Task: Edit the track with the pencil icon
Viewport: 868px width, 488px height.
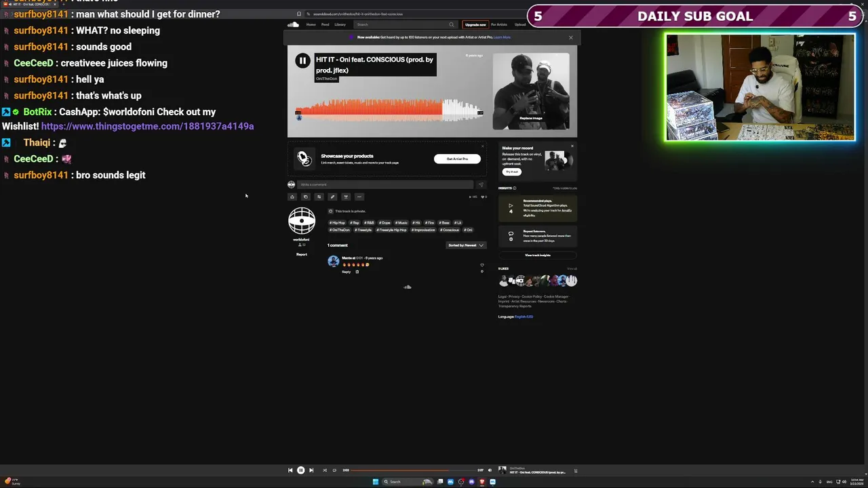Action: [332, 197]
